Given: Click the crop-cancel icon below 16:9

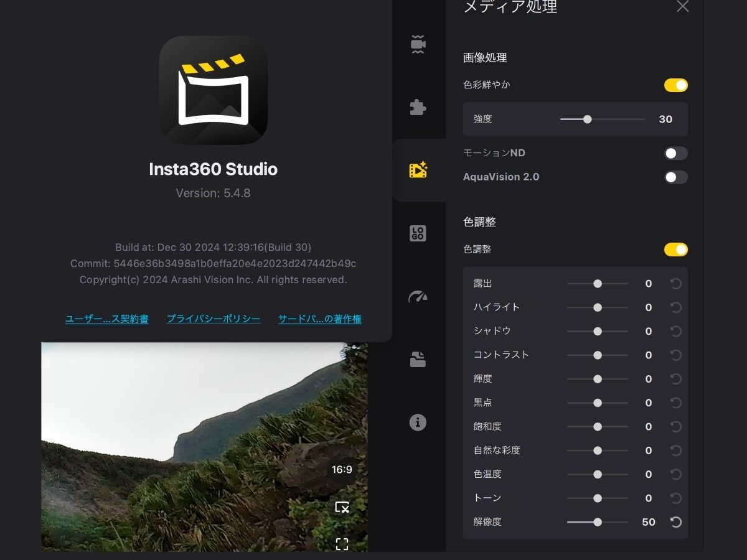Looking at the screenshot, I should click(342, 507).
